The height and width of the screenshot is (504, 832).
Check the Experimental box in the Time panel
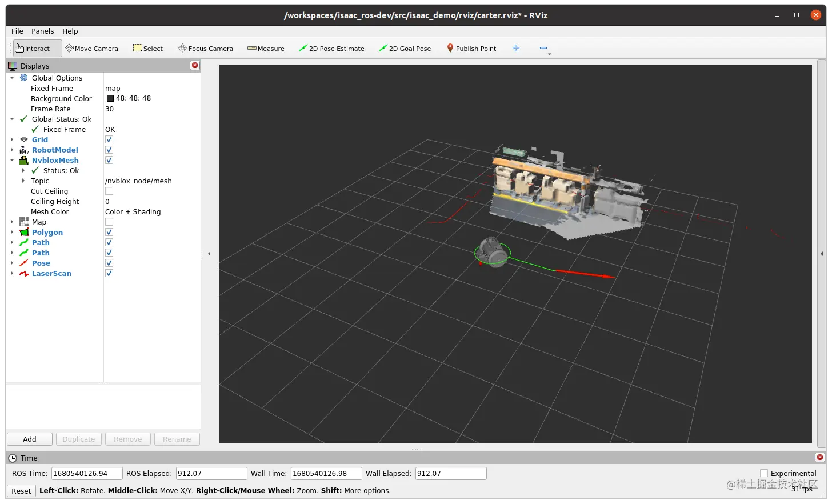click(763, 473)
